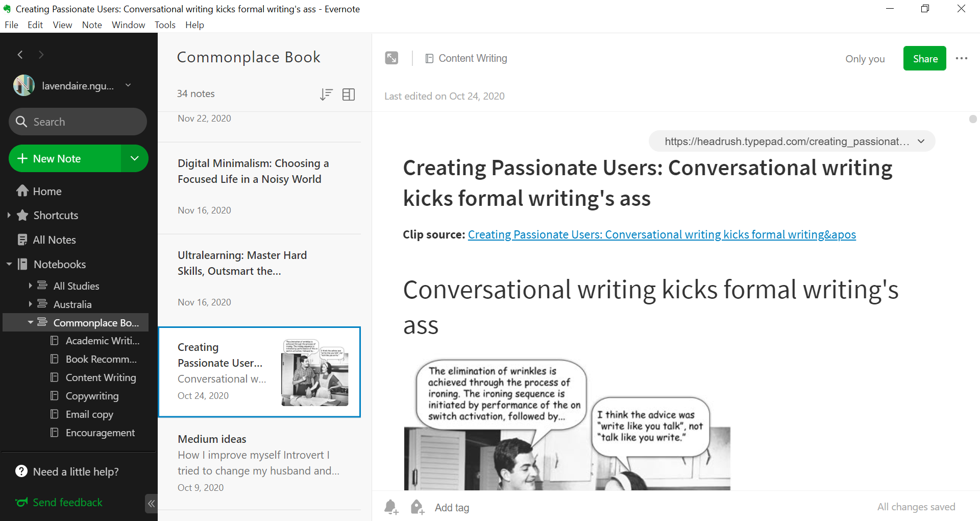Collapse the Notebooks section
Viewport: 980px width, 521px height.
pyautogui.click(x=9, y=264)
